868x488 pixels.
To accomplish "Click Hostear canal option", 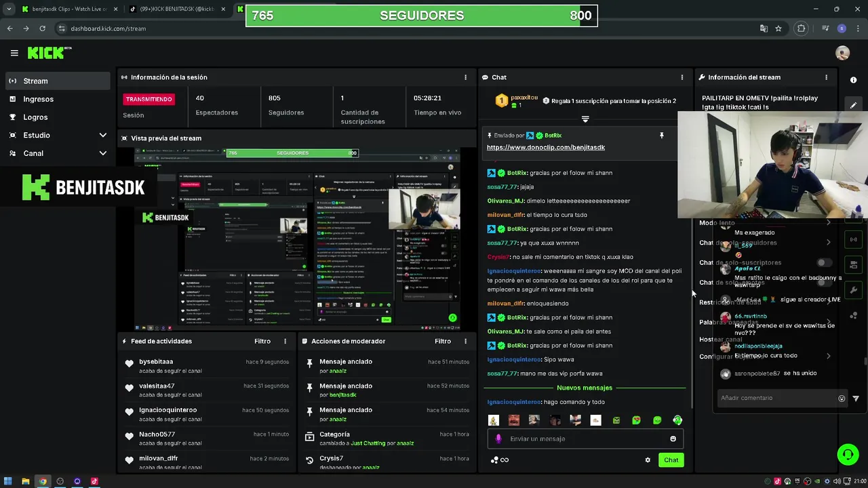I will point(720,339).
